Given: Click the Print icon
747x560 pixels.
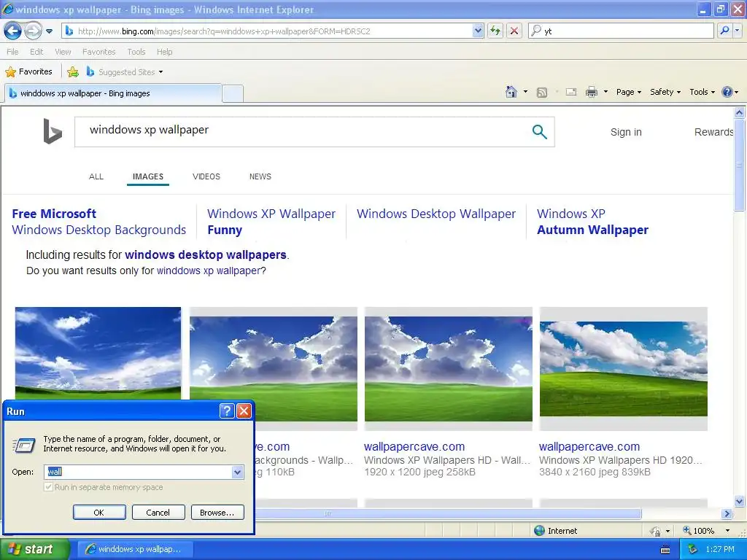Looking at the screenshot, I should (591, 92).
